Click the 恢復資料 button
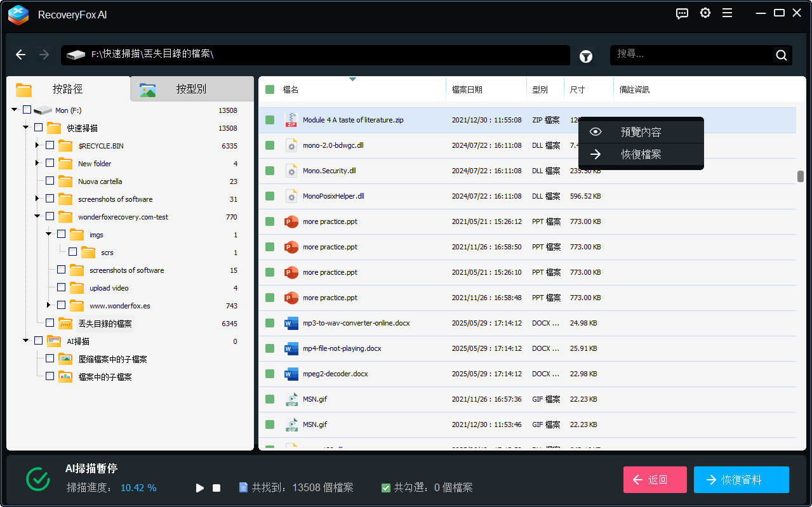The height and width of the screenshot is (507, 812). point(741,480)
